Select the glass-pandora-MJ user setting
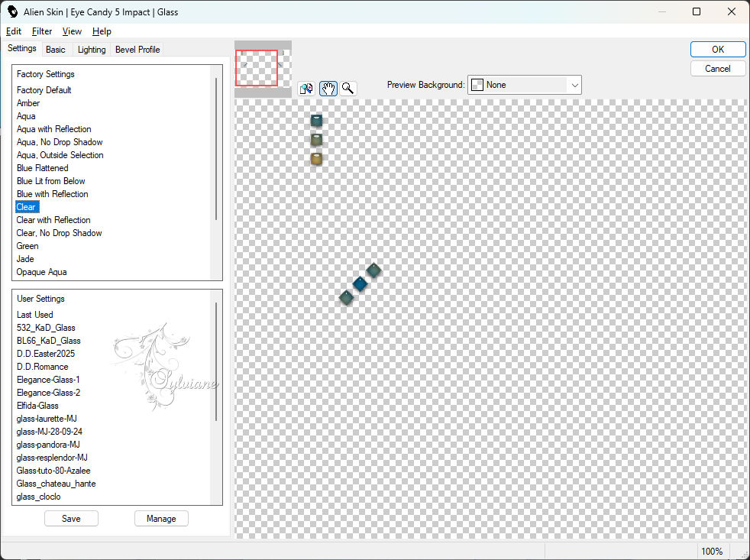750x560 pixels. click(x=48, y=444)
